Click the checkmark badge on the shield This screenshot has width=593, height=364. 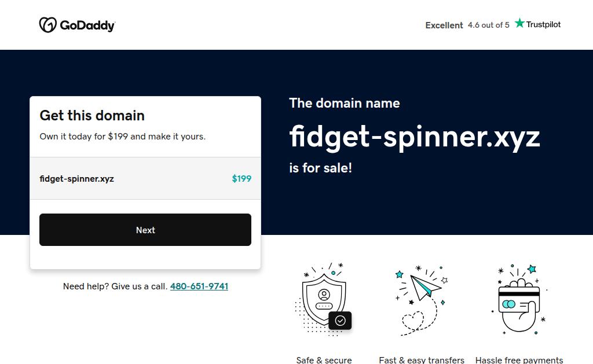(340, 320)
